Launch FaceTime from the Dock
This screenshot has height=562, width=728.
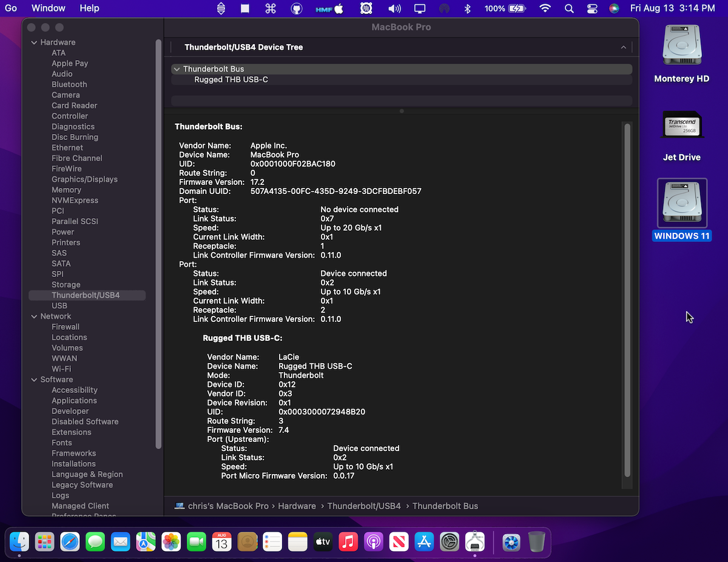click(197, 541)
